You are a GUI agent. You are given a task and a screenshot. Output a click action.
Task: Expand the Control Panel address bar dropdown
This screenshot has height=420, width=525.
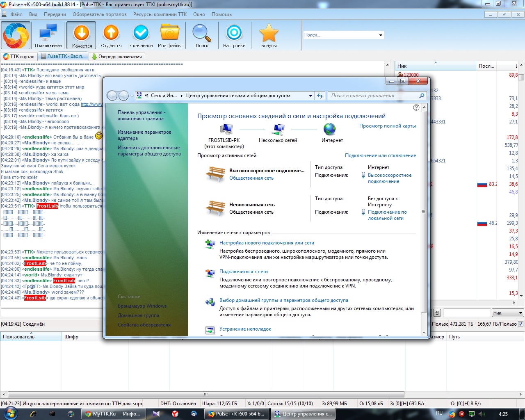click(310, 96)
